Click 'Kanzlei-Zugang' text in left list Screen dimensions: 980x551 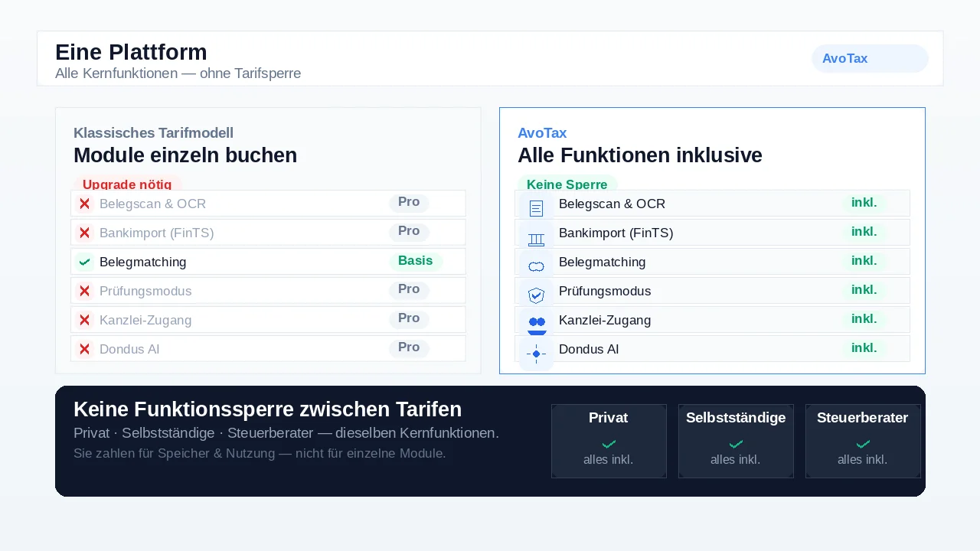coord(145,320)
